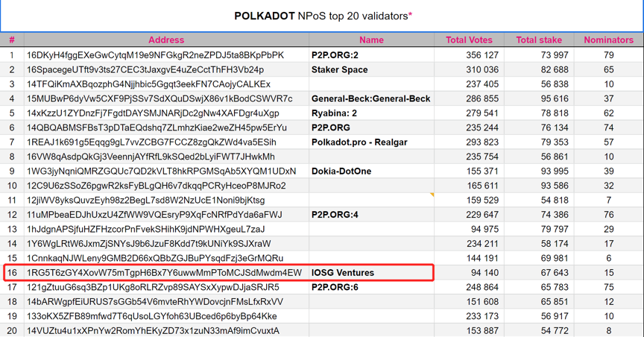Screen dimensions: 644x337
Task: Click the nominators value 65
Action: tap(609, 69)
